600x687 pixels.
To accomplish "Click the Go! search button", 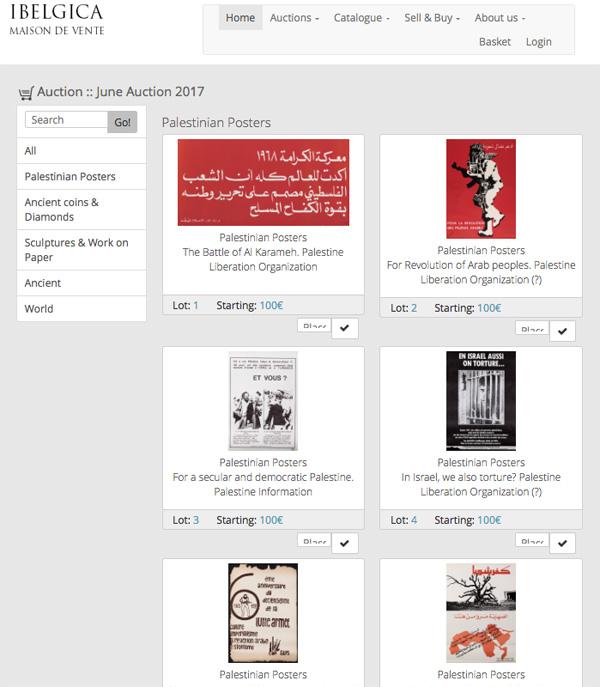I will coord(122,122).
